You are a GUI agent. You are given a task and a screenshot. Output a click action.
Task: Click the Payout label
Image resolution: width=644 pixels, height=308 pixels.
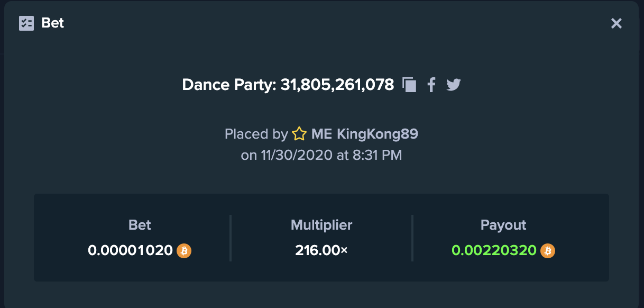click(503, 225)
